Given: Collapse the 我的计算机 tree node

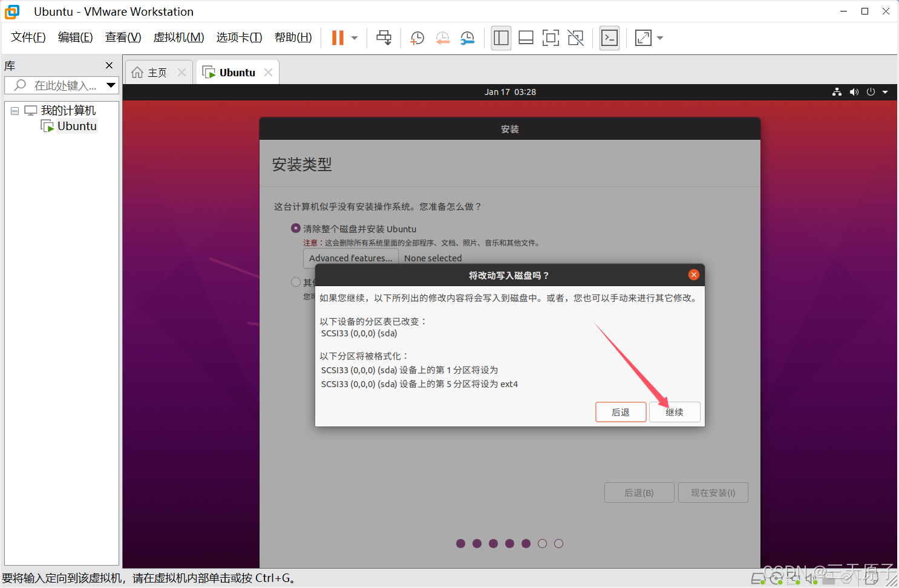Looking at the screenshot, I should tap(15, 110).
